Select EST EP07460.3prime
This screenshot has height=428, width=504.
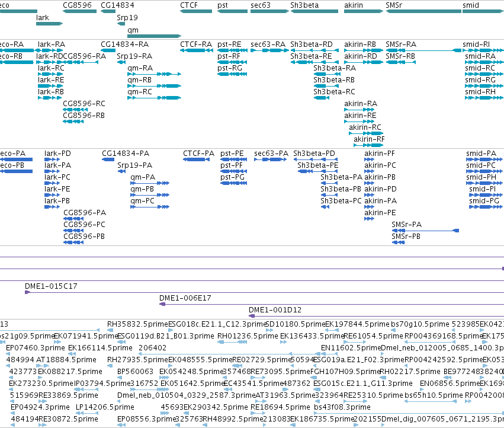(36, 348)
